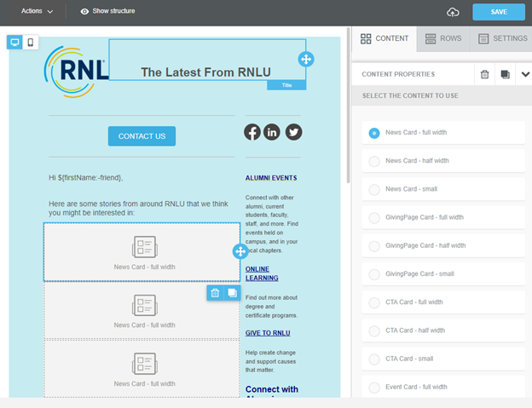This screenshot has height=408, width=532.
Task: Switch to desktop preview mode
Action: click(14, 43)
